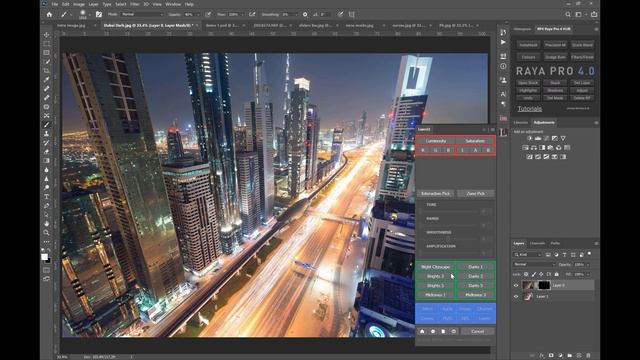Select the Horizontal Type tool
Image resolution: width=640 pixels, height=360 pixels.
coord(47,196)
